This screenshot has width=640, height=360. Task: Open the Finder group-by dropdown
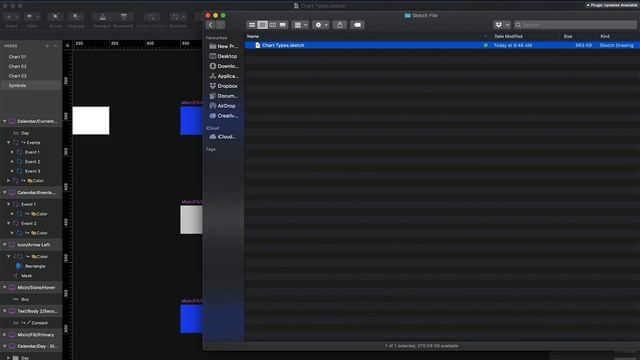[300, 25]
